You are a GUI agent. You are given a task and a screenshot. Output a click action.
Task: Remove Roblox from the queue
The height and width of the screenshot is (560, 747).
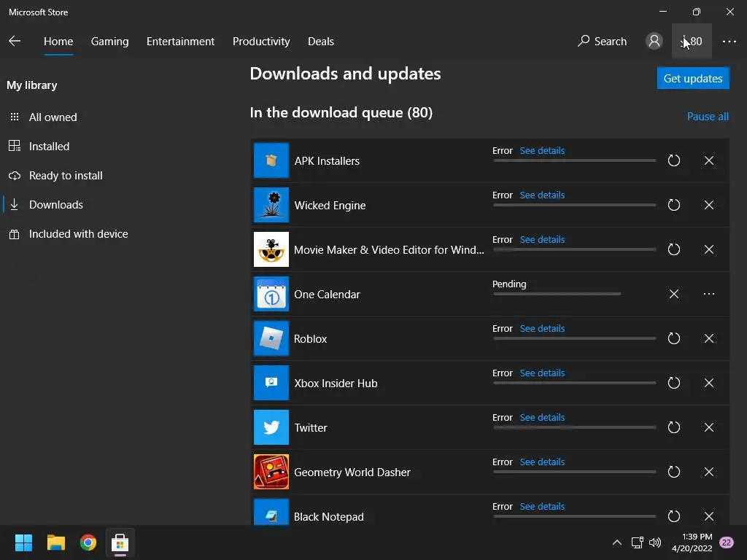[709, 338]
